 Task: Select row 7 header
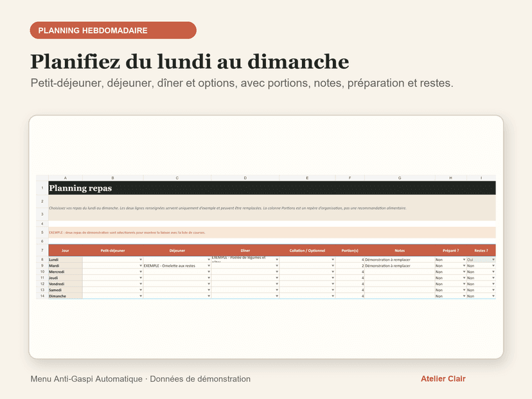click(42, 251)
